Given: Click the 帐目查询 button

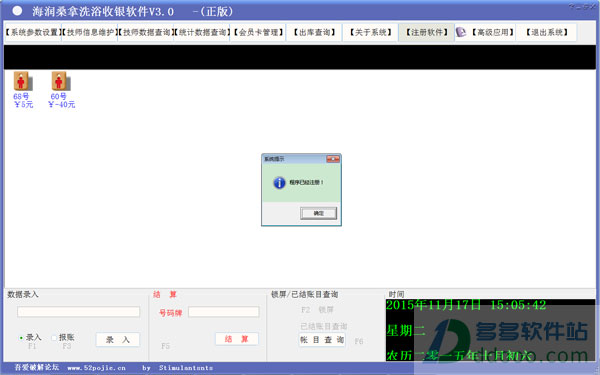Looking at the screenshot, I should (322, 340).
